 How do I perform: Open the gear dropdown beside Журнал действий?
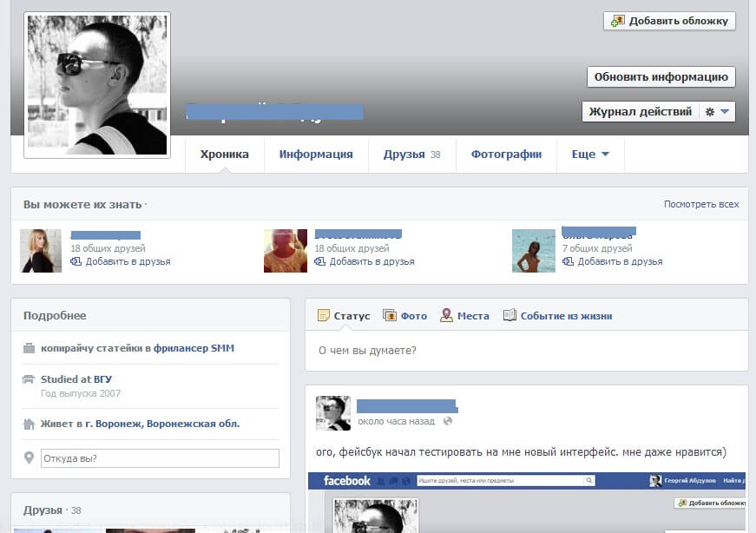(717, 112)
